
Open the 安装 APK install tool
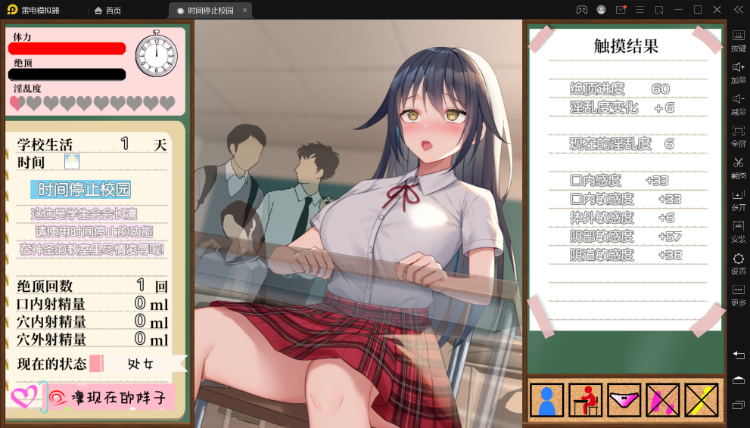pyautogui.click(x=739, y=232)
